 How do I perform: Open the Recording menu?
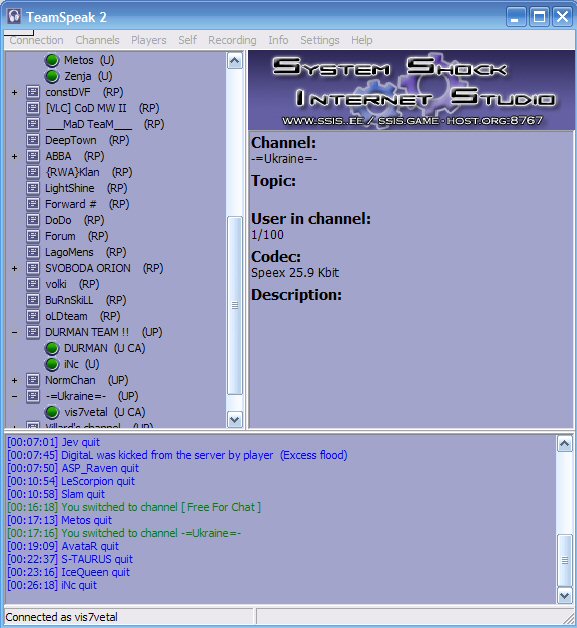(232, 40)
